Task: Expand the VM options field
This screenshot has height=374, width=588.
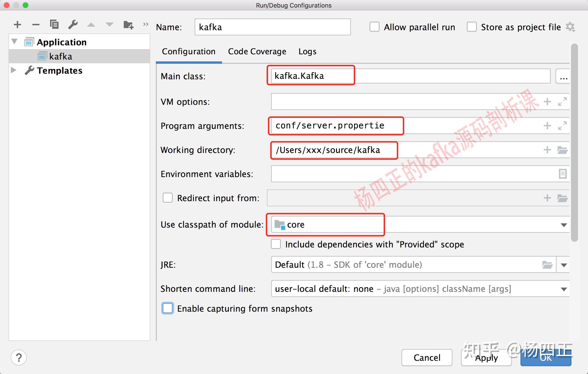Action: (x=562, y=102)
